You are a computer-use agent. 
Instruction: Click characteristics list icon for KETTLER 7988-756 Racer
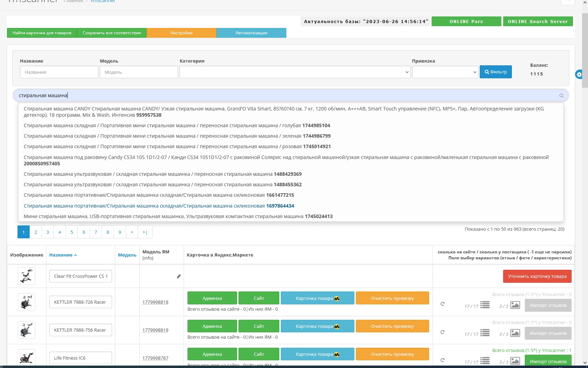click(485, 333)
